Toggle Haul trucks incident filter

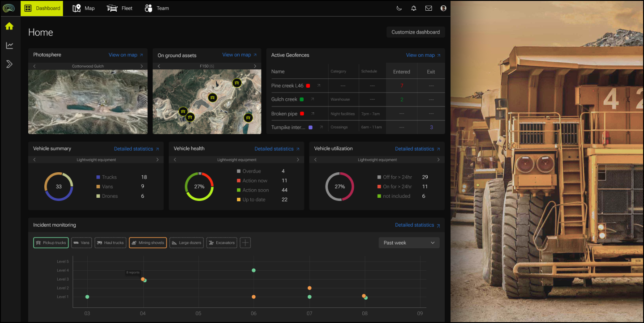(x=110, y=243)
